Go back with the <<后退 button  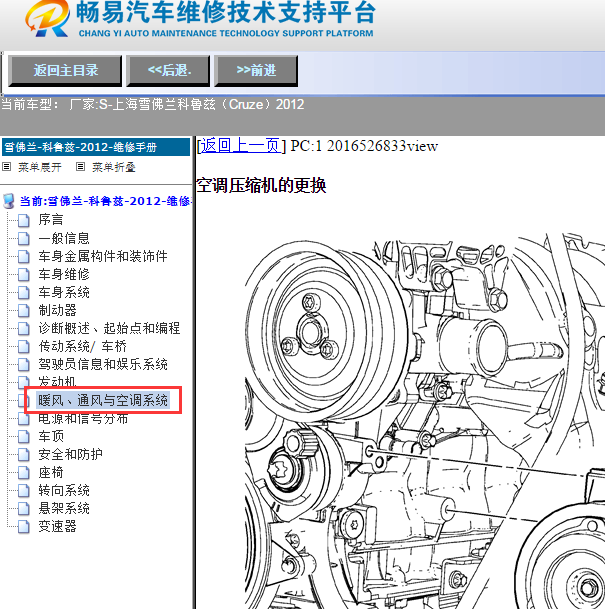tap(169, 70)
